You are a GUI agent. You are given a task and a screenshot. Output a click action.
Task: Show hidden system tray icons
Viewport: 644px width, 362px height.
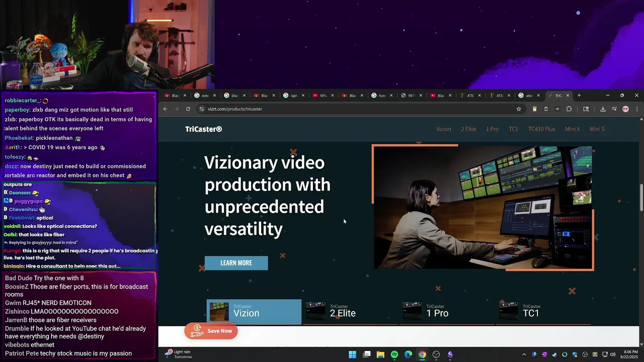(x=524, y=354)
